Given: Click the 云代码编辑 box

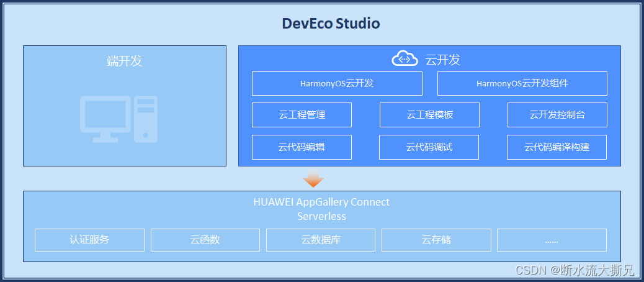Looking at the screenshot, I should (x=302, y=147).
